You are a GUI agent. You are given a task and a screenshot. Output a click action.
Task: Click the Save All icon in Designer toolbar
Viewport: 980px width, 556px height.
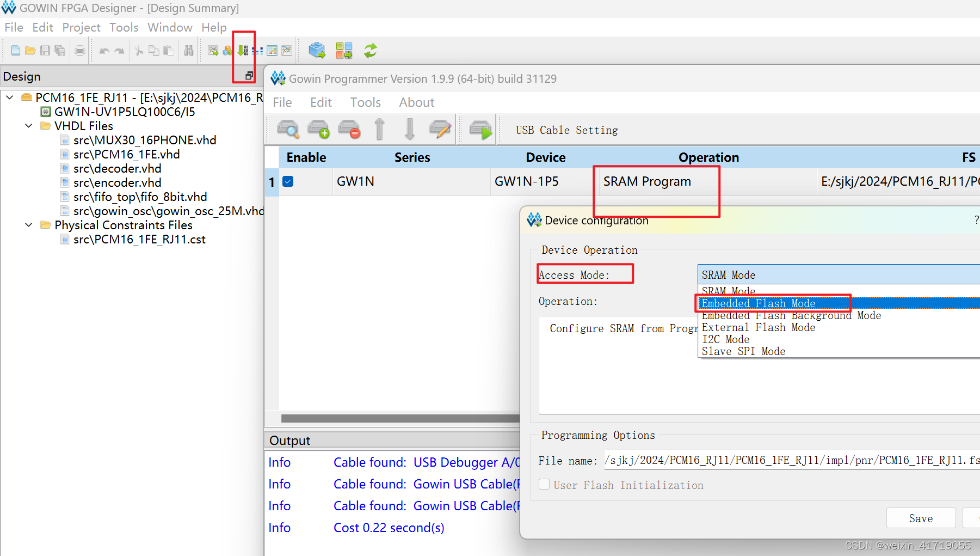[60, 51]
